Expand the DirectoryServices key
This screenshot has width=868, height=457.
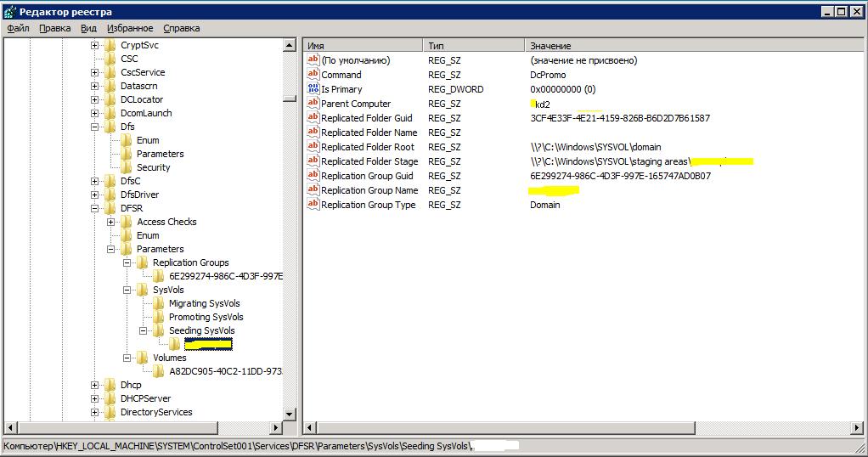[x=94, y=412]
